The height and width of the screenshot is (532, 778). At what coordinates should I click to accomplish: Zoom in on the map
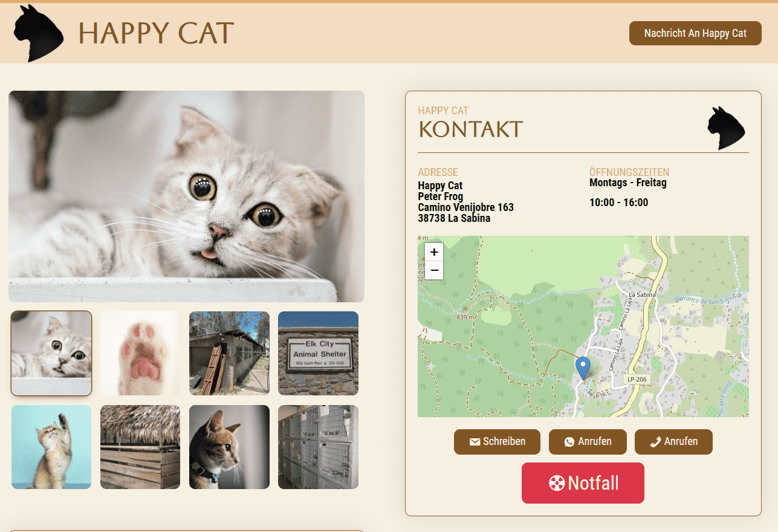(x=434, y=252)
